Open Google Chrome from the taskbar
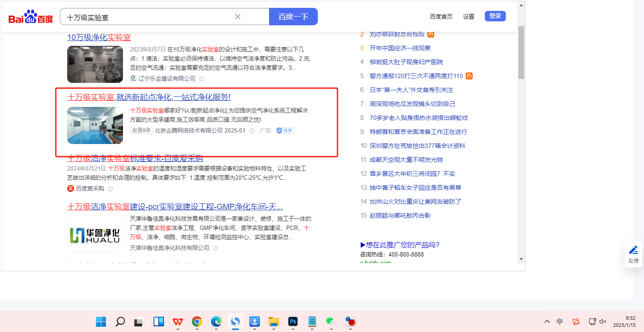Screen dimensions: 644x332 tap(197, 322)
